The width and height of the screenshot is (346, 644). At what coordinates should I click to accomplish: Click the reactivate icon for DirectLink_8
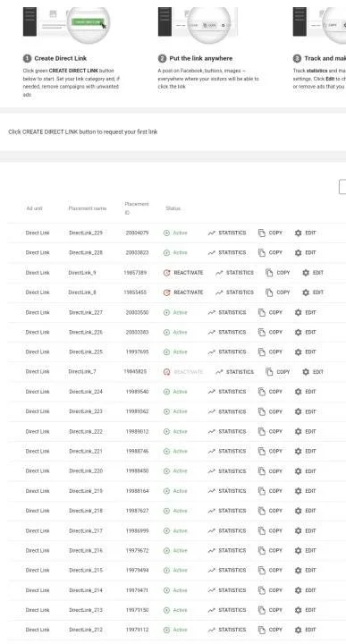(166, 292)
